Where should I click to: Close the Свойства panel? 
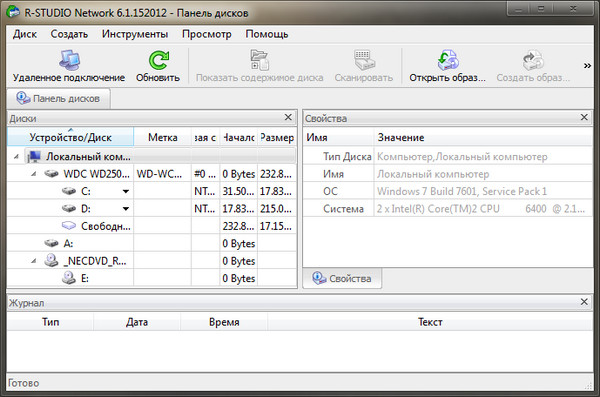(584, 117)
